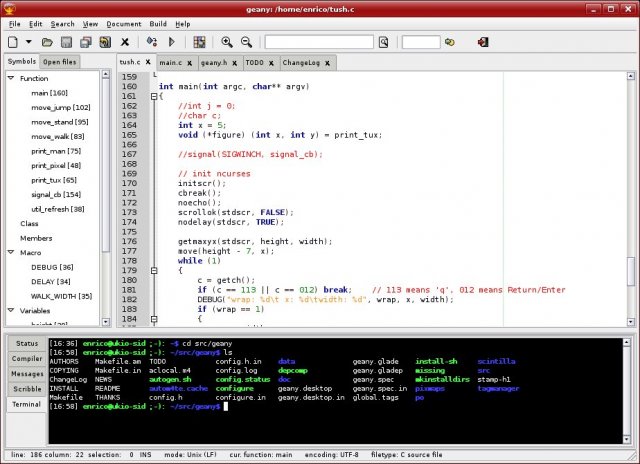Open the Edit menu
Viewport: 640px width, 464px height.
36,24
